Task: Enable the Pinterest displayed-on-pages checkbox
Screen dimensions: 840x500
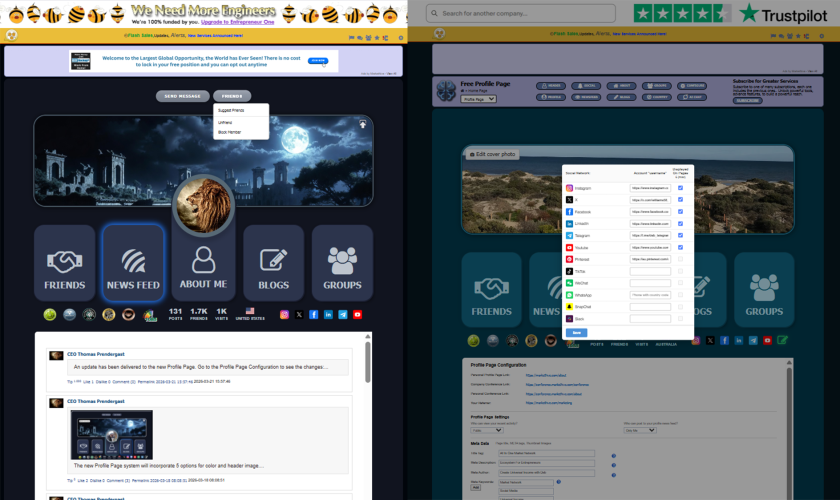Action: (680, 259)
